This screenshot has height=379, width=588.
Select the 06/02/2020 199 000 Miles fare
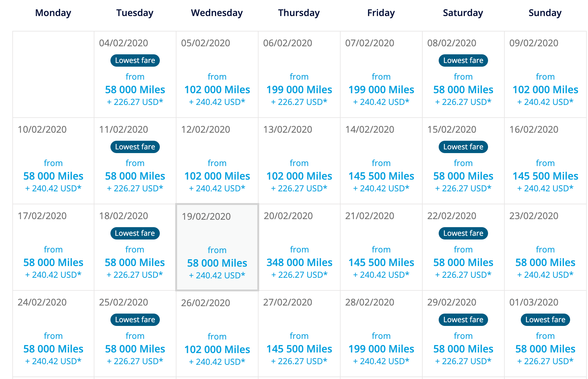(299, 74)
